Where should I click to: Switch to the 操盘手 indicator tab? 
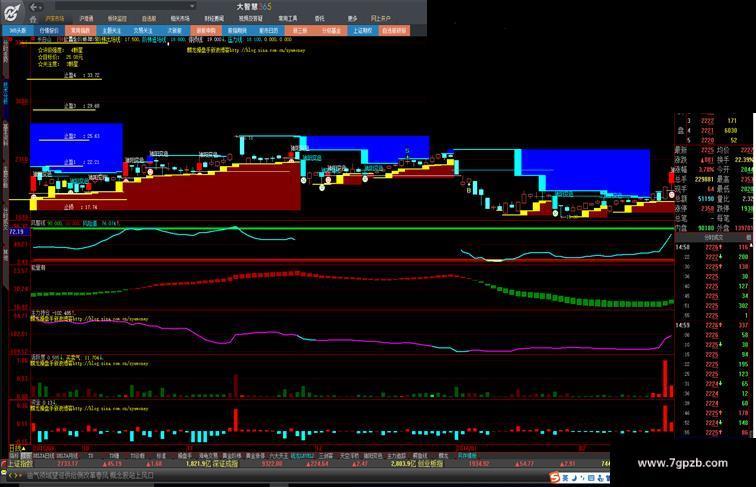coord(185,455)
